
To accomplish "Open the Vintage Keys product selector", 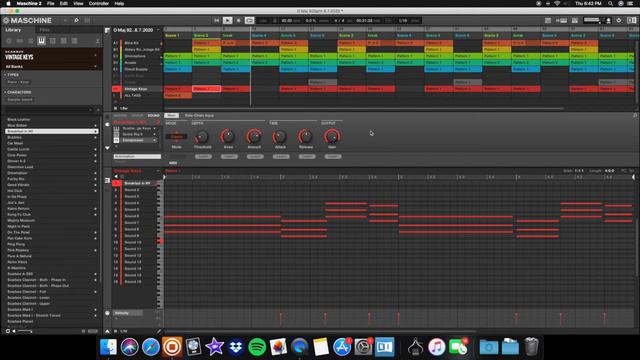I will click(x=51, y=56).
